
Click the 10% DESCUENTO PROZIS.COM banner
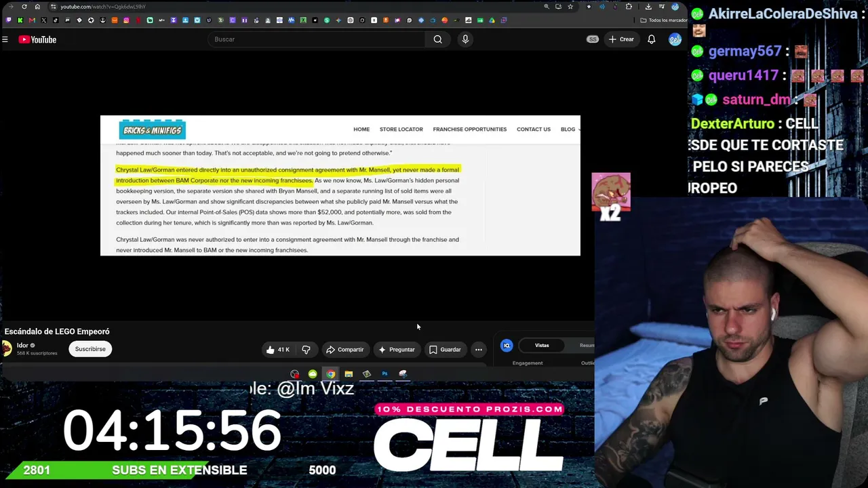click(469, 409)
